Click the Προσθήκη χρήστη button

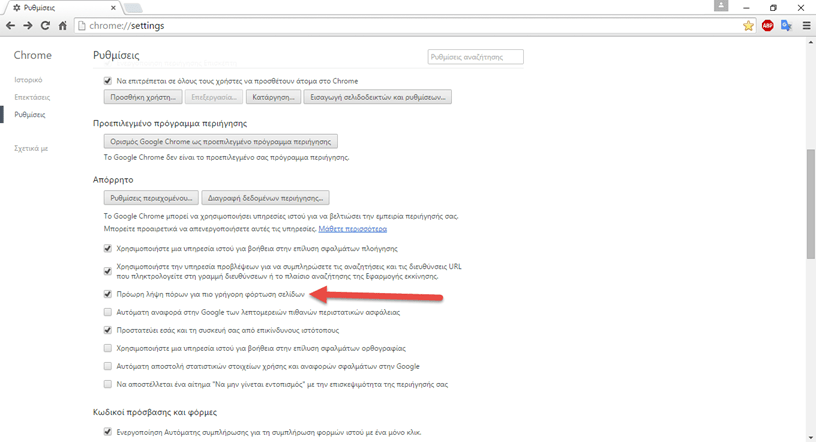click(143, 97)
